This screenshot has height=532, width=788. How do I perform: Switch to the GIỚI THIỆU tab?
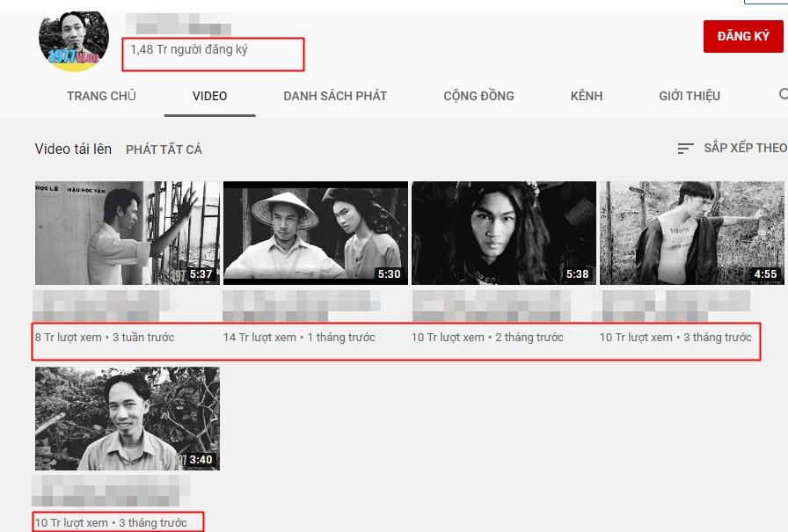(689, 96)
